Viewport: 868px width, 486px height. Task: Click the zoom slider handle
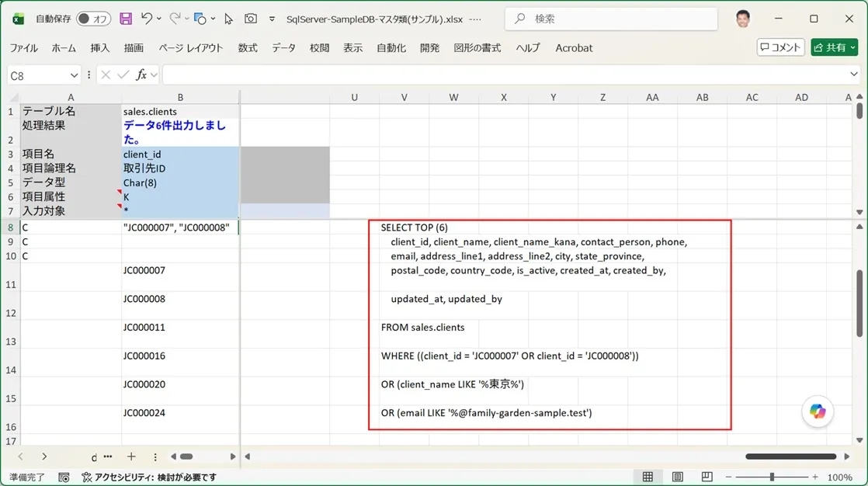click(772, 477)
